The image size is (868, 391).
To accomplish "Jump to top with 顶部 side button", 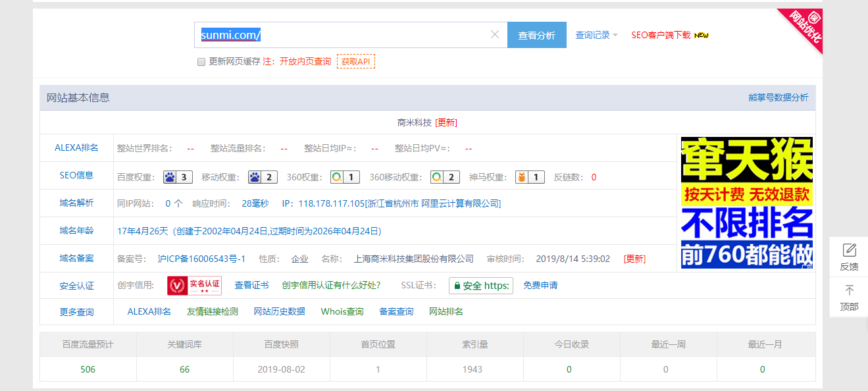I will [x=849, y=298].
